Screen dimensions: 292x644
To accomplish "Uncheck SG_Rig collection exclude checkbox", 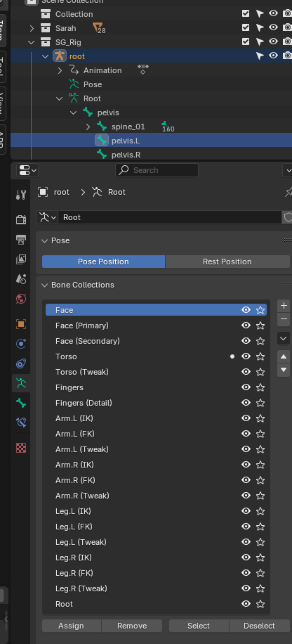I will tap(246, 41).
